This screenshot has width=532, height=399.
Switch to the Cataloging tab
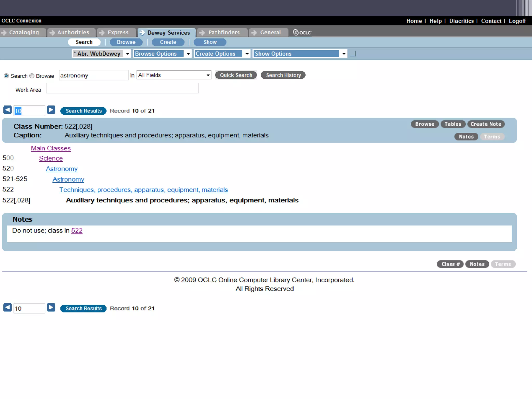23,32
